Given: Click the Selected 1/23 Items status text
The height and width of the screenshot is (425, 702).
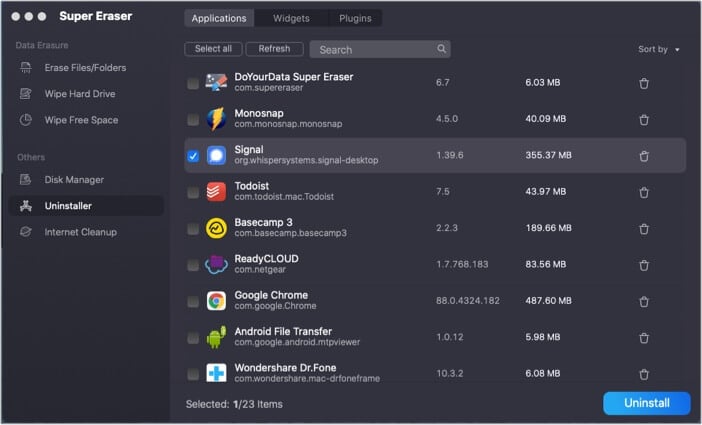Looking at the screenshot, I should pyautogui.click(x=234, y=404).
